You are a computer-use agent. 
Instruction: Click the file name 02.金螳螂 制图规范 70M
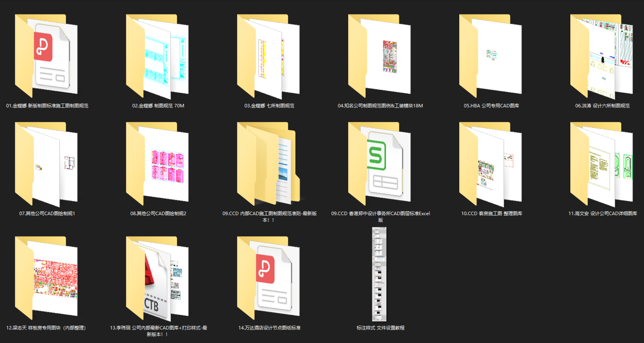pos(158,106)
